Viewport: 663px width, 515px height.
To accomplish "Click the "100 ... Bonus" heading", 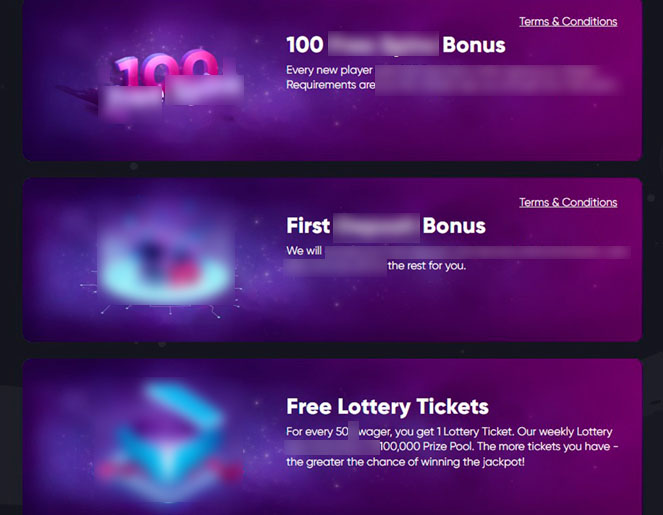I will pos(395,44).
